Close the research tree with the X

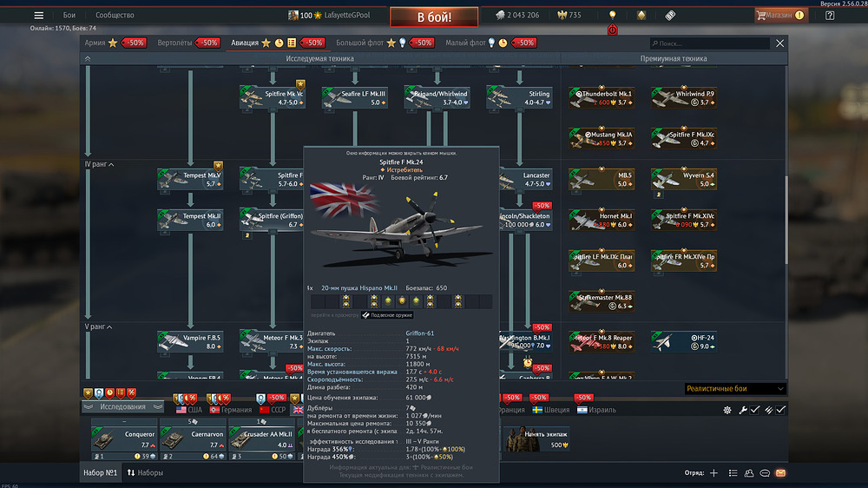pos(780,43)
